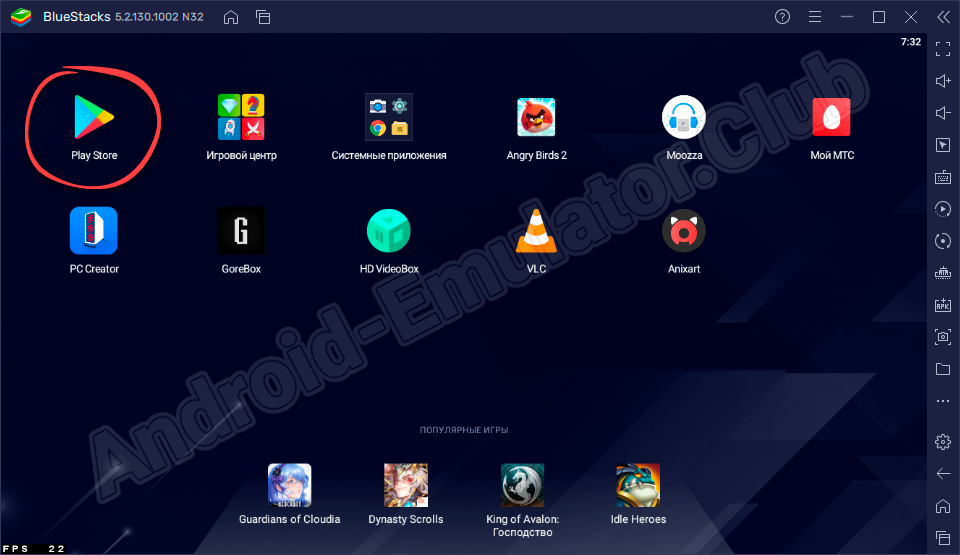Open the VLC media player app

[536, 231]
